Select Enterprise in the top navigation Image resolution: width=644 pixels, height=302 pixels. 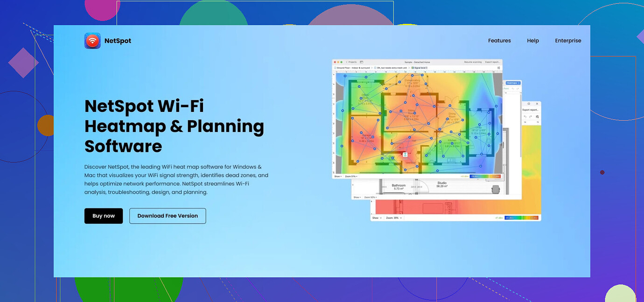(x=568, y=41)
